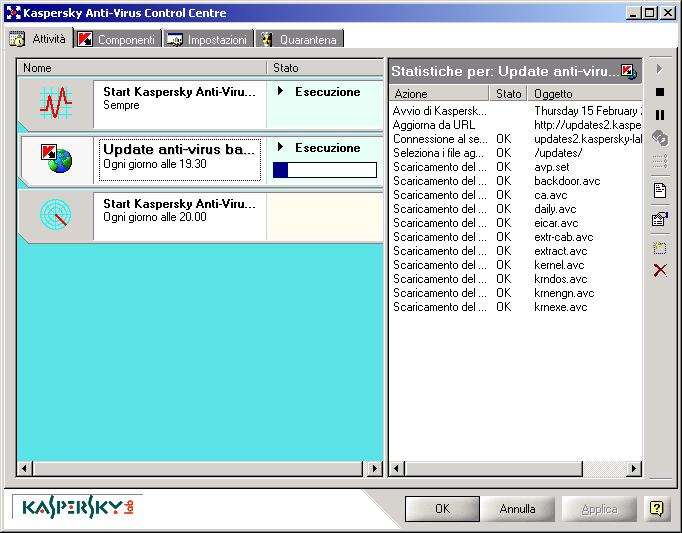This screenshot has height=533, width=682.
Task: Click the task list scroll left arrow
Action: tap(24, 469)
